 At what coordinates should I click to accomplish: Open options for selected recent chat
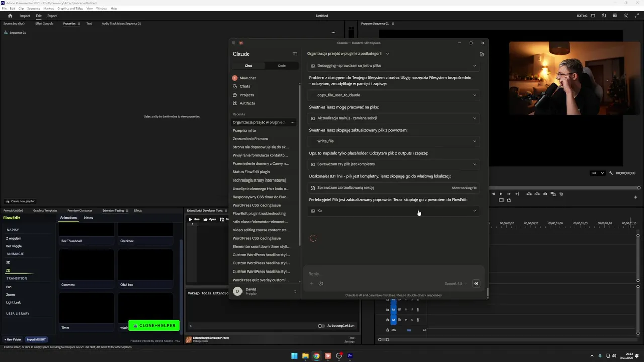292,122
